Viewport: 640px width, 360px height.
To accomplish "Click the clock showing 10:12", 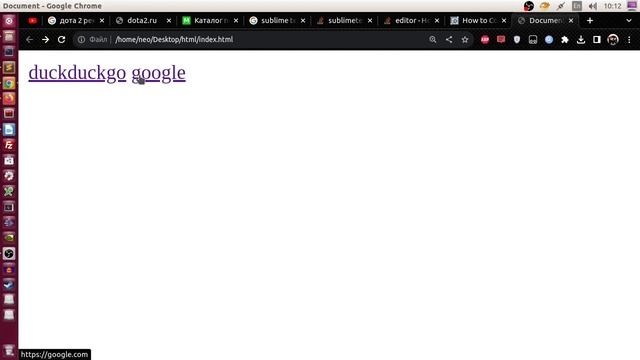I will pyautogui.click(x=612, y=6).
